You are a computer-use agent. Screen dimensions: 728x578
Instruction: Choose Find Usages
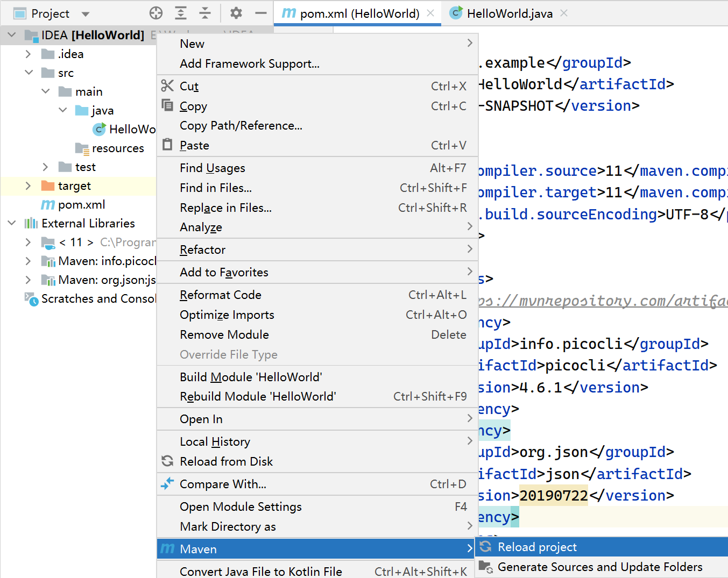pyautogui.click(x=317, y=168)
